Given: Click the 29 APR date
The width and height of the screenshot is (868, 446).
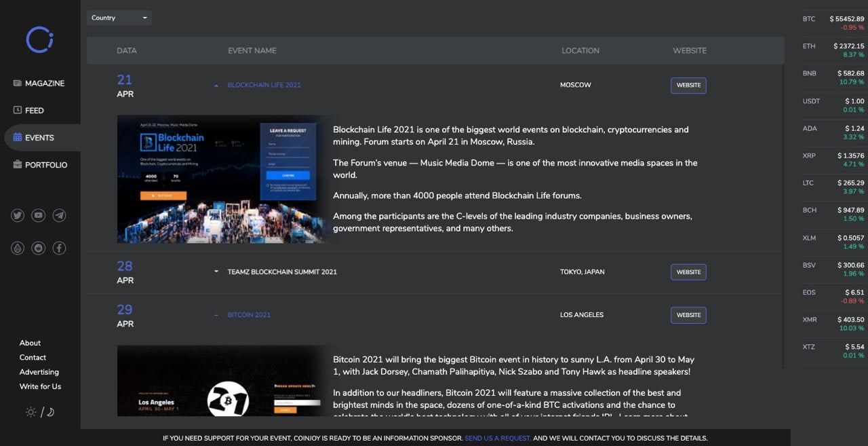Looking at the screenshot, I should [x=125, y=316].
